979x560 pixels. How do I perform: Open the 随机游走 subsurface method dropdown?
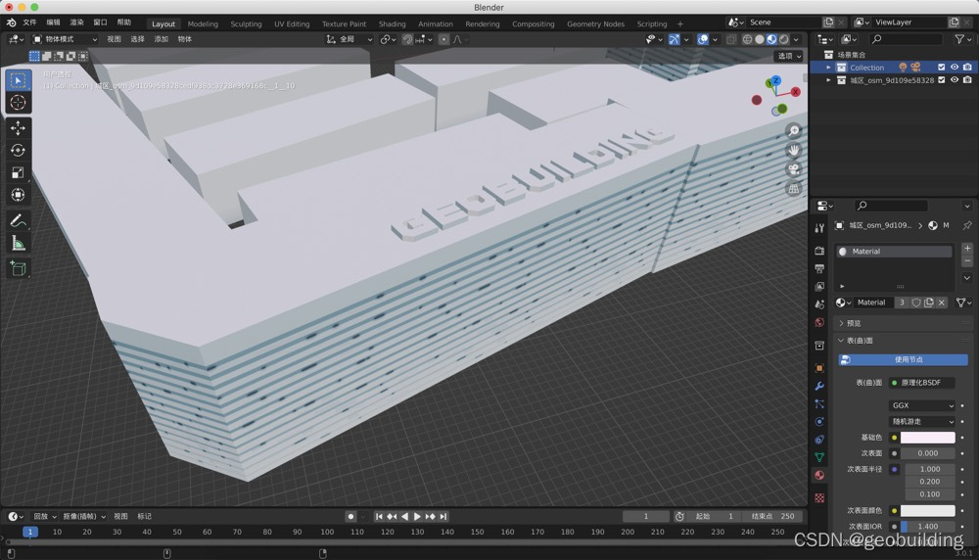click(x=921, y=421)
